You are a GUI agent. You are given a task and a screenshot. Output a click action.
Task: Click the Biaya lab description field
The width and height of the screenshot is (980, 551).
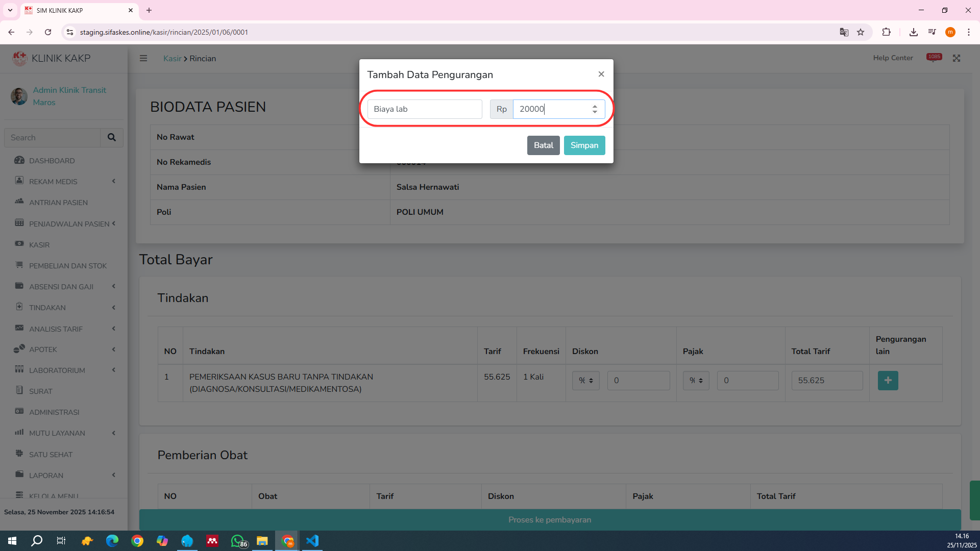pos(424,109)
